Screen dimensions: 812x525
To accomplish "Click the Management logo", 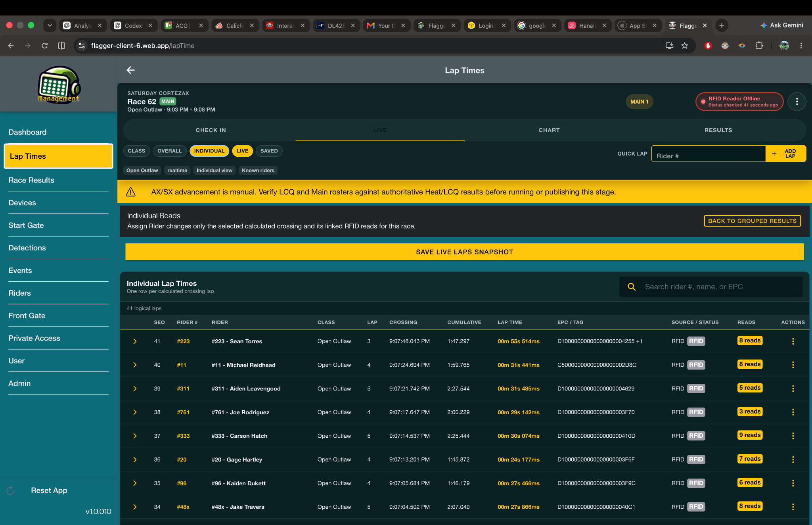I will [59, 84].
